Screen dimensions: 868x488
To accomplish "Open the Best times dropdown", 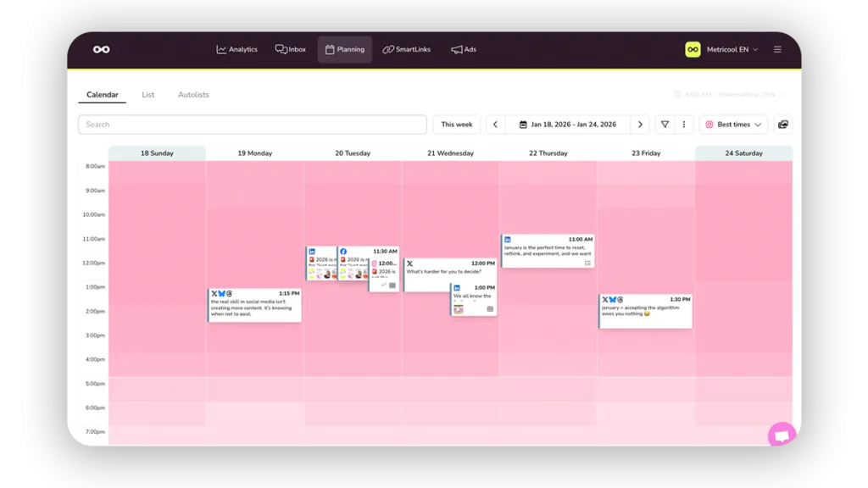I will [737, 124].
